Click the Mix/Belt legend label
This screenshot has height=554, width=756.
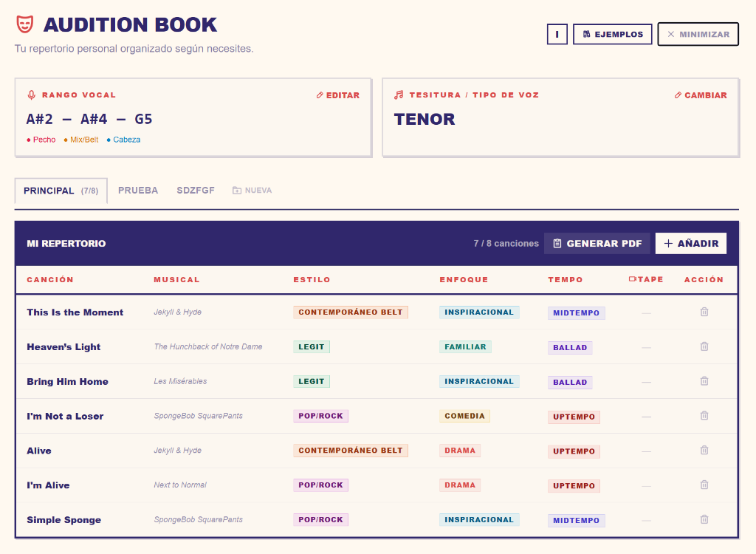pyautogui.click(x=81, y=140)
